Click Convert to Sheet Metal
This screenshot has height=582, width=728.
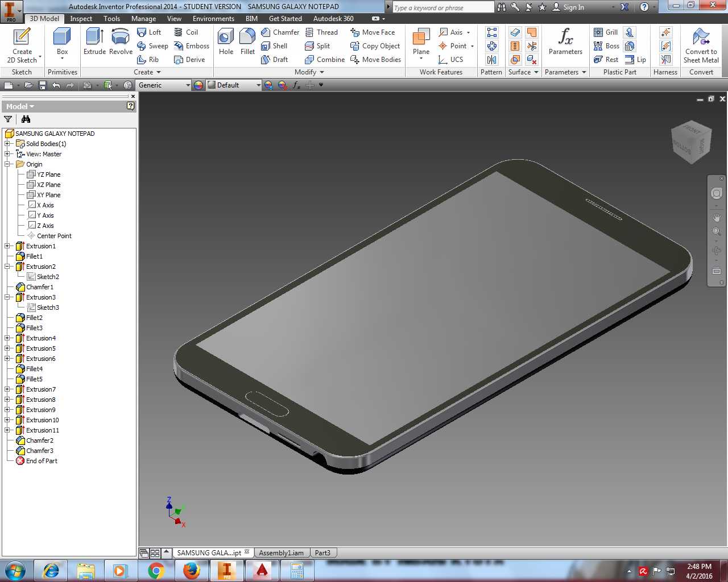(701, 45)
